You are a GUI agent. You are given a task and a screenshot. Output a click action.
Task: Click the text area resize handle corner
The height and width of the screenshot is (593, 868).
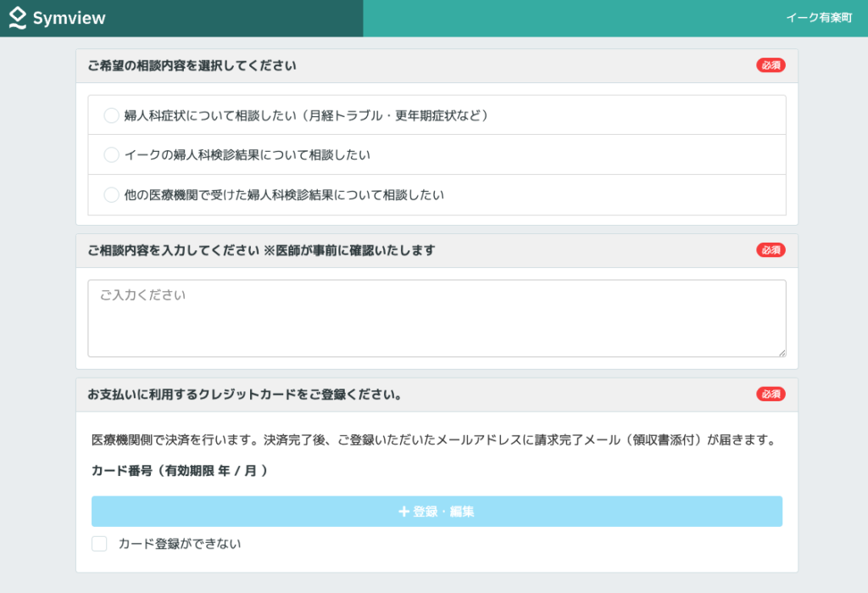click(x=781, y=352)
